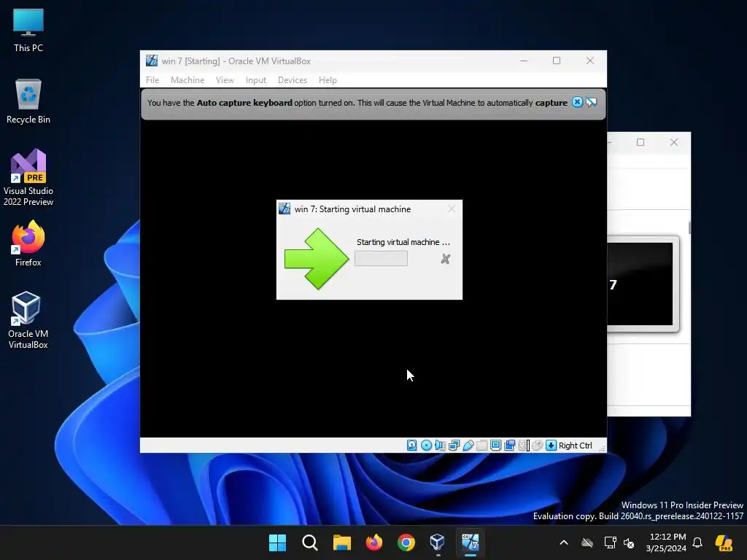Open the notifications bell
747x560 pixels.
pyautogui.click(x=697, y=542)
